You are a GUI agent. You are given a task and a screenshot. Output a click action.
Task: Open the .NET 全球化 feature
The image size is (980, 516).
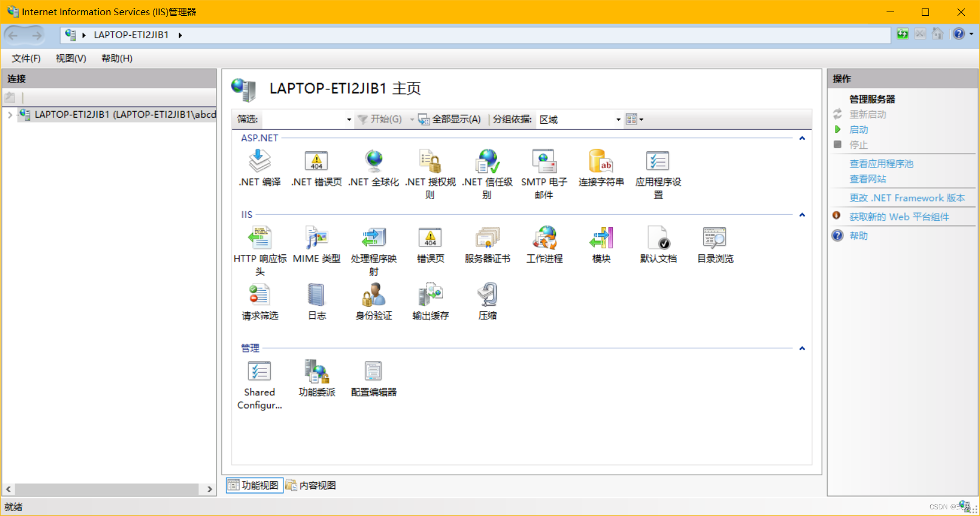[x=374, y=168]
